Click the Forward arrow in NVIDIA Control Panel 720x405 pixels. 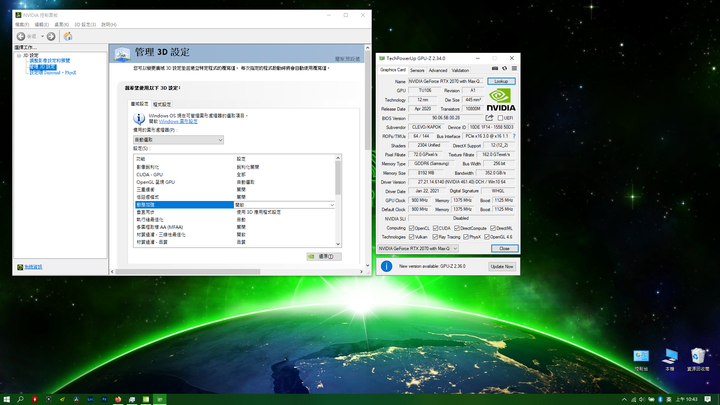51,36
